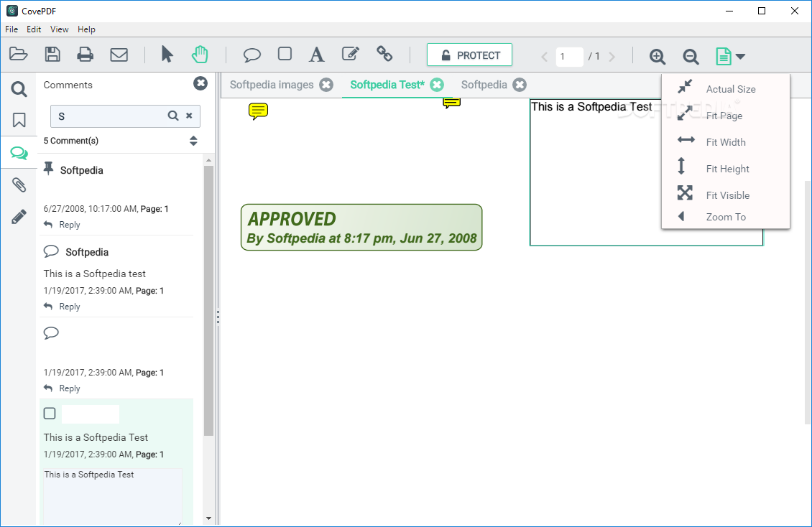Close the Softpedia Test* tab
812x527 pixels.
click(437, 85)
